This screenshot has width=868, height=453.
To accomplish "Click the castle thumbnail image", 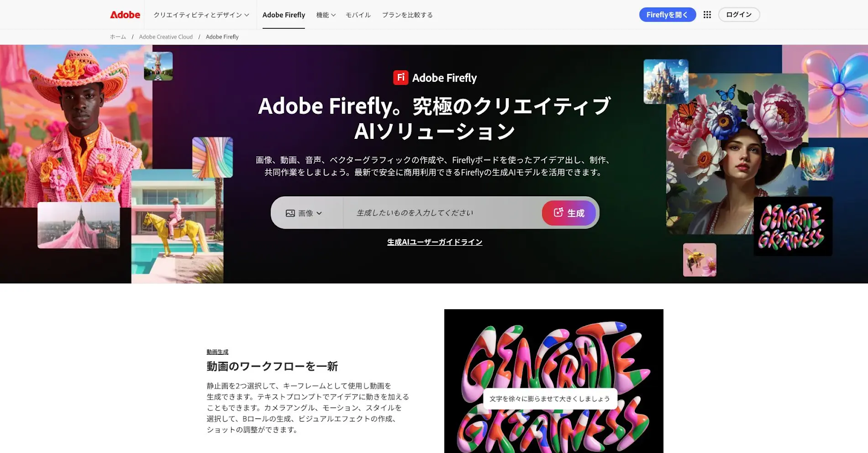I will pyautogui.click(x=666, y=81).
